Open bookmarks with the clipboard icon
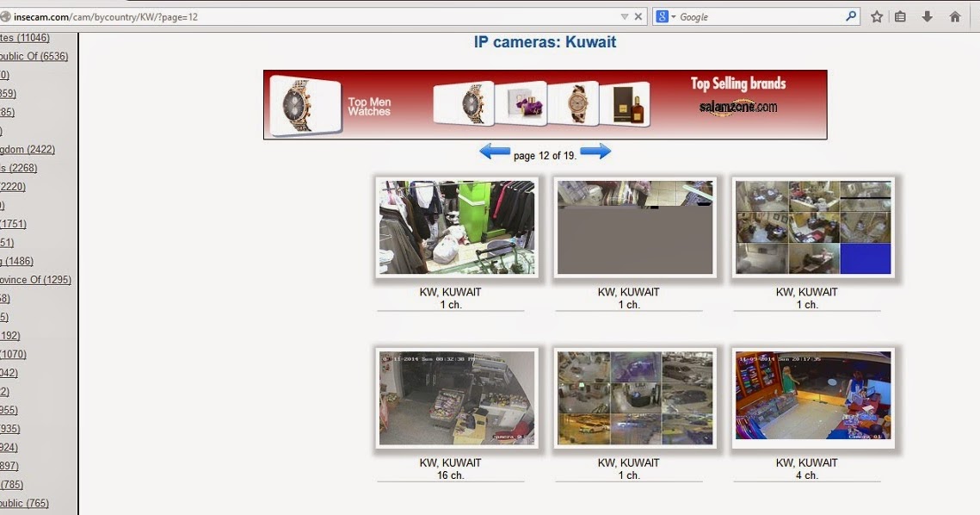 coord(899,16)
